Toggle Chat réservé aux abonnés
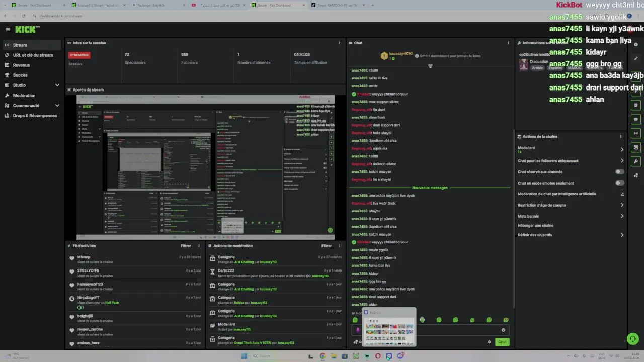 coord(620,172)
